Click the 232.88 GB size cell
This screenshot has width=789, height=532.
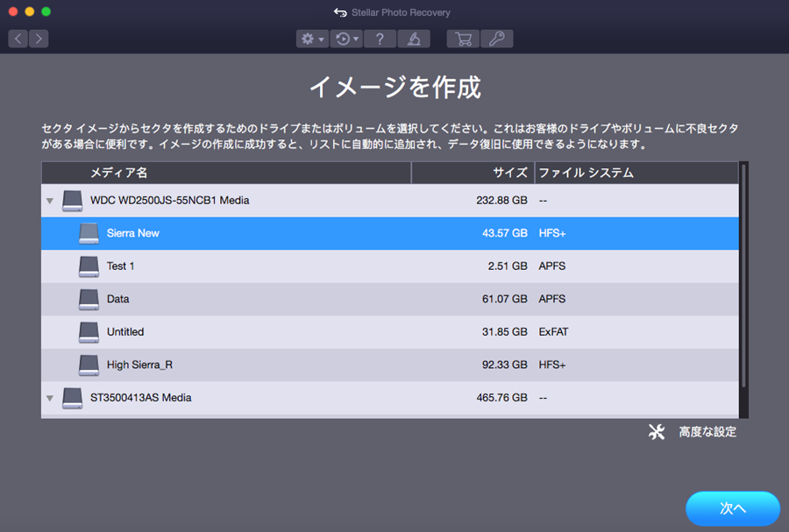(x=501, y=200)
